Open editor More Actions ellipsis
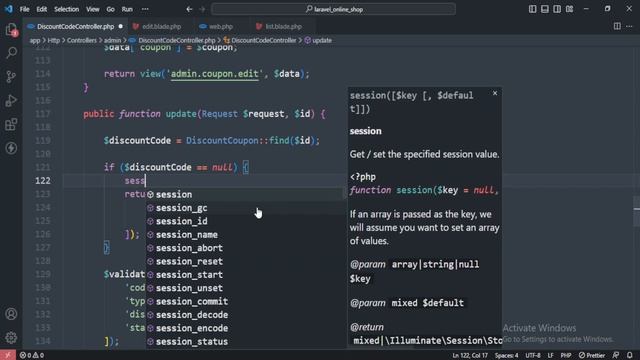640x360 pixels. (x=629, y=26)
